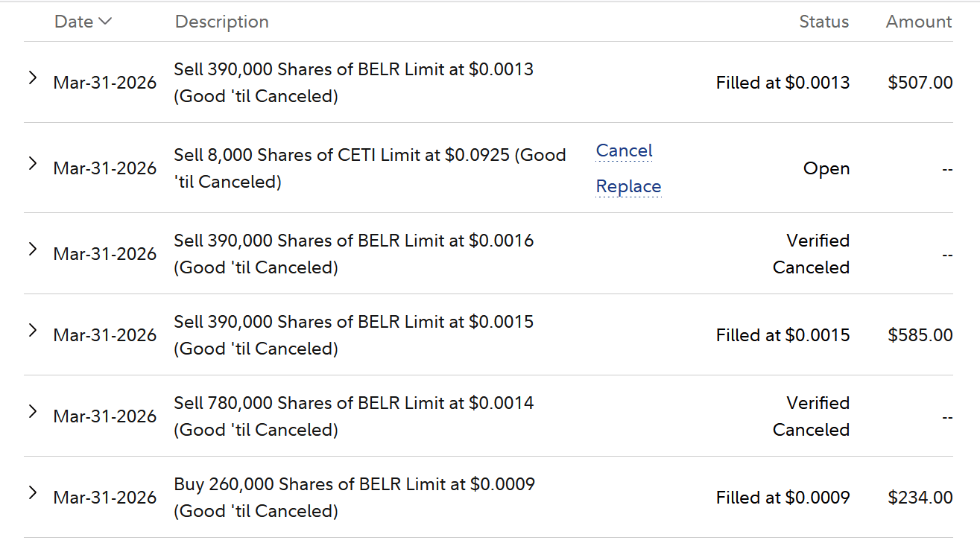Click Verified Canceled status of 780,000 share order
This screenshot has width=980, height=549.
point(811,416)
